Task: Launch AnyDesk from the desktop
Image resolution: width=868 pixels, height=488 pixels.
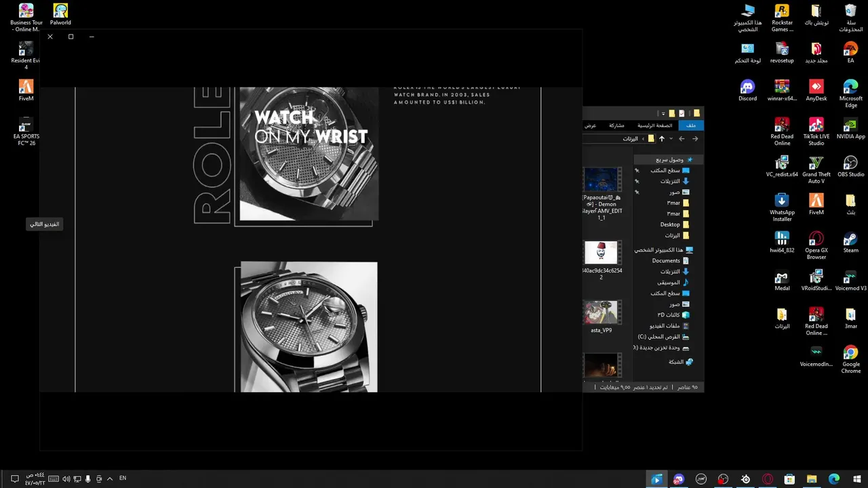Action: click(816, 89)
